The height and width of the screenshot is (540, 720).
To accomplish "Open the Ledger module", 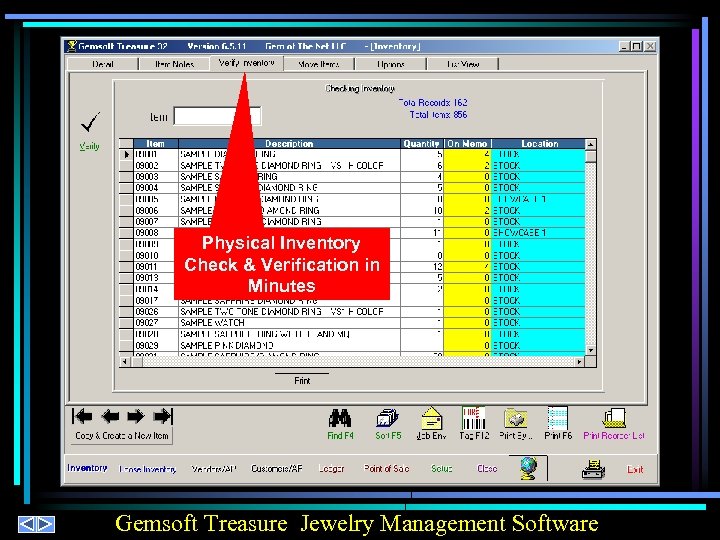I will [332, 469].
